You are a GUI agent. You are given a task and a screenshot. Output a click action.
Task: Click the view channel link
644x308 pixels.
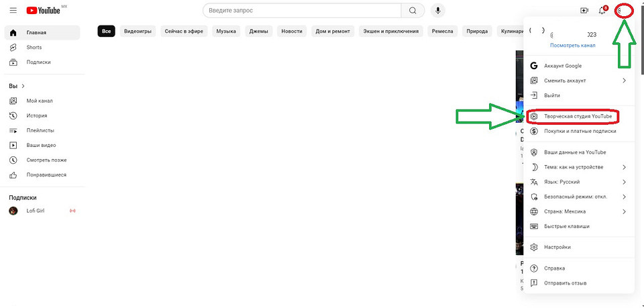click(x=572, y=46)
